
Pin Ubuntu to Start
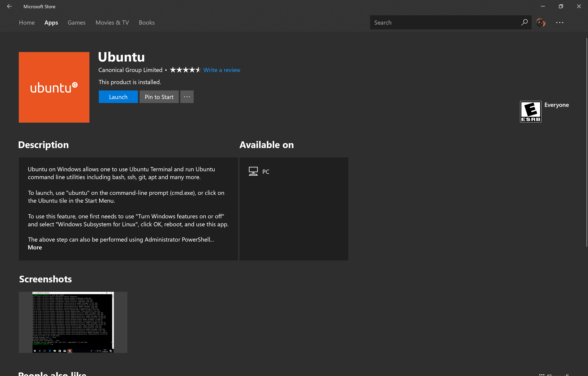(x=159, y=97)
